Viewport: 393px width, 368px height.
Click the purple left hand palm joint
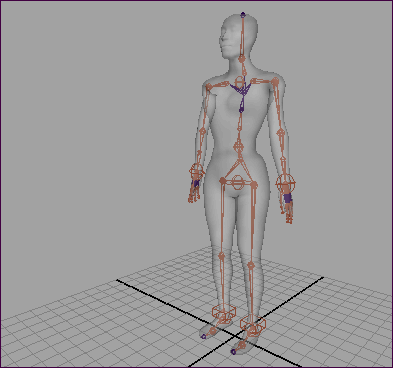[x=288, y=198]
